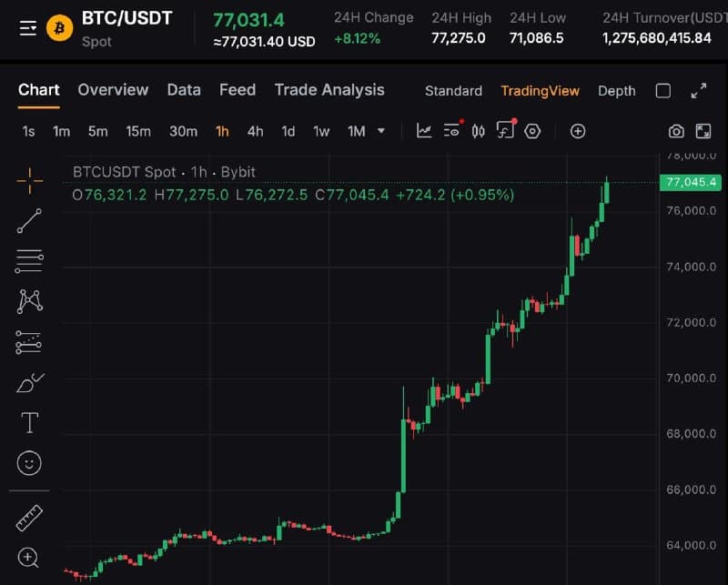Open the Trade Analysis tab
The height and width of the screenshot is (585, 728).
pyautogui.click(x=329, y=89)
